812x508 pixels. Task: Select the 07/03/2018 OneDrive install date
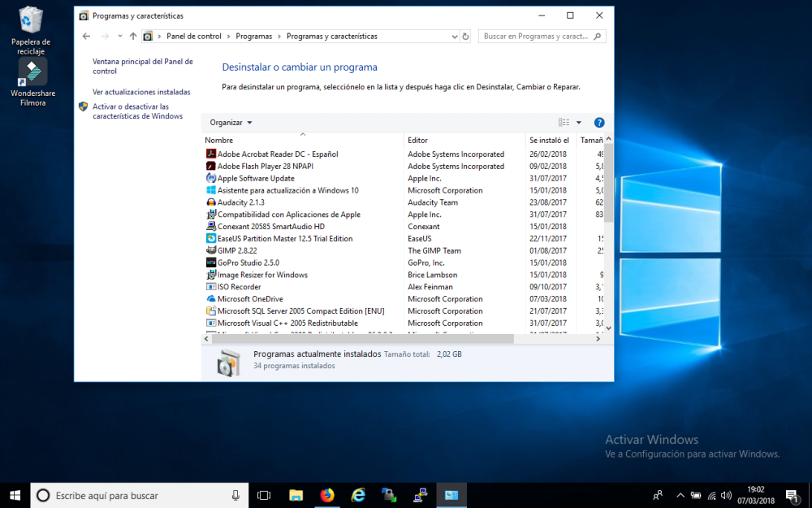548,298
